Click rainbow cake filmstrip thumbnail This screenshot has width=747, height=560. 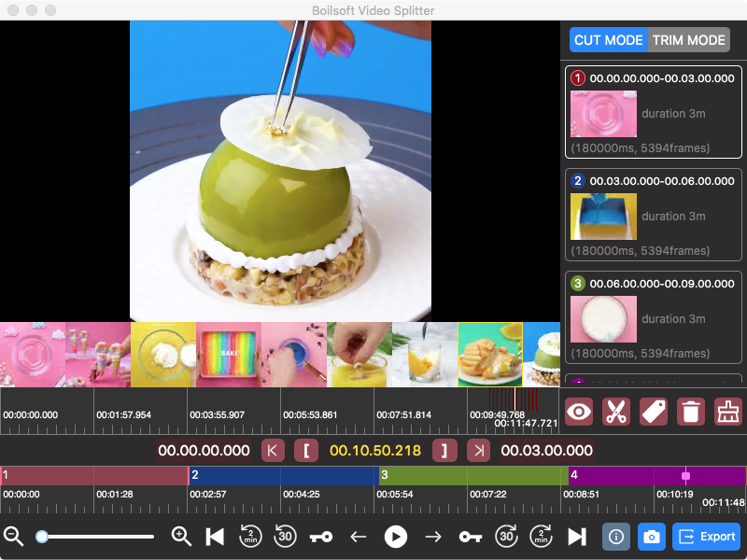tap(229, 355)
